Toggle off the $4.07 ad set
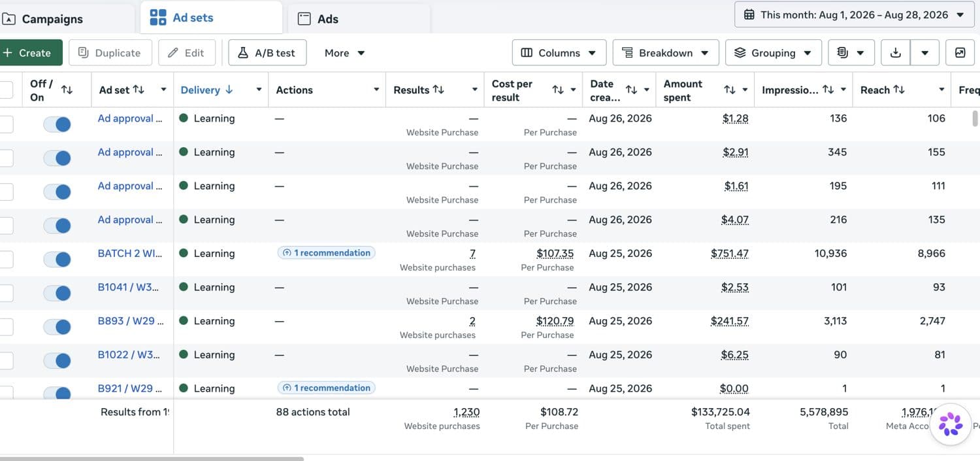Viewport: 980px width, 461px height. (57, 226)
